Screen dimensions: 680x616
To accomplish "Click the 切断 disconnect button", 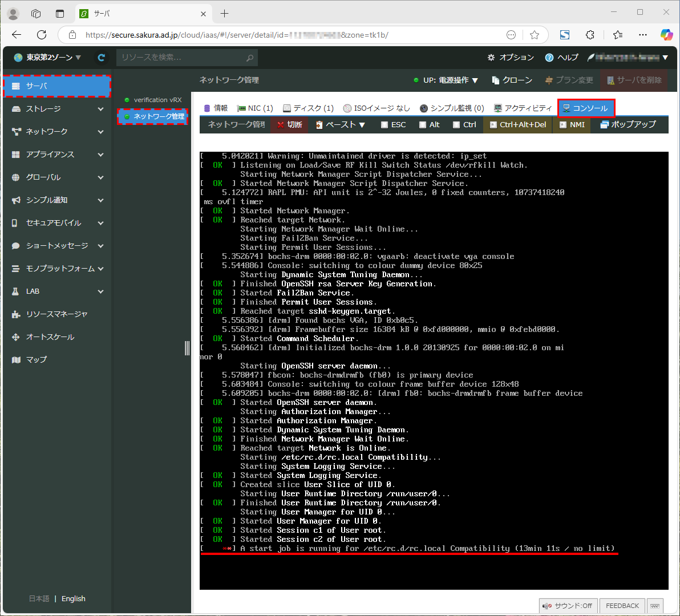I will [x=289, y=125].
